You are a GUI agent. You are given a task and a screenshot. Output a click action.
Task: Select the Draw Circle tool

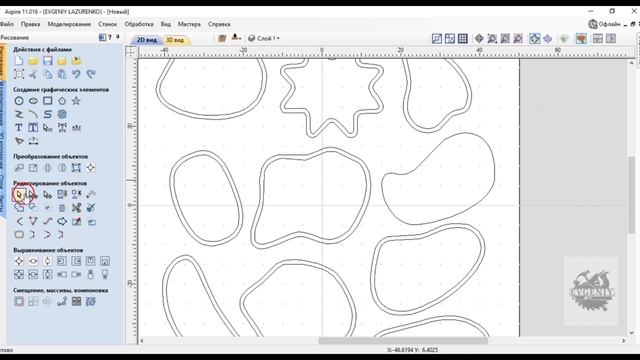coord(19,101)
